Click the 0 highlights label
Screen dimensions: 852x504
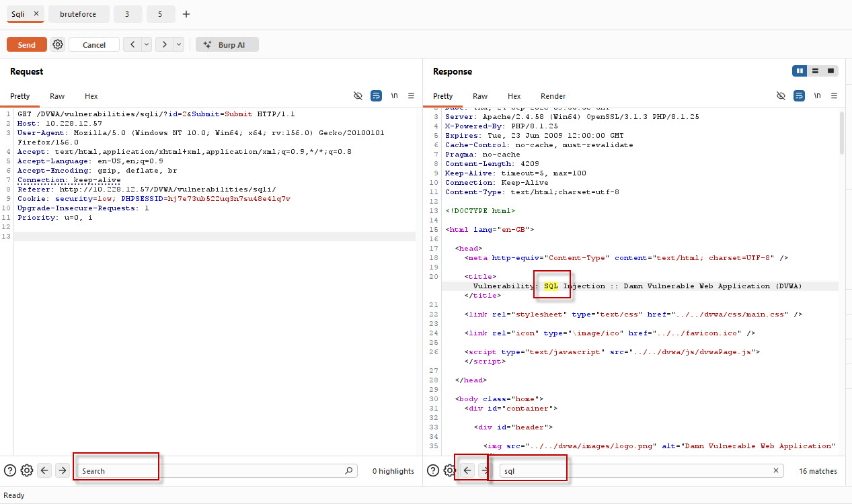393,471
